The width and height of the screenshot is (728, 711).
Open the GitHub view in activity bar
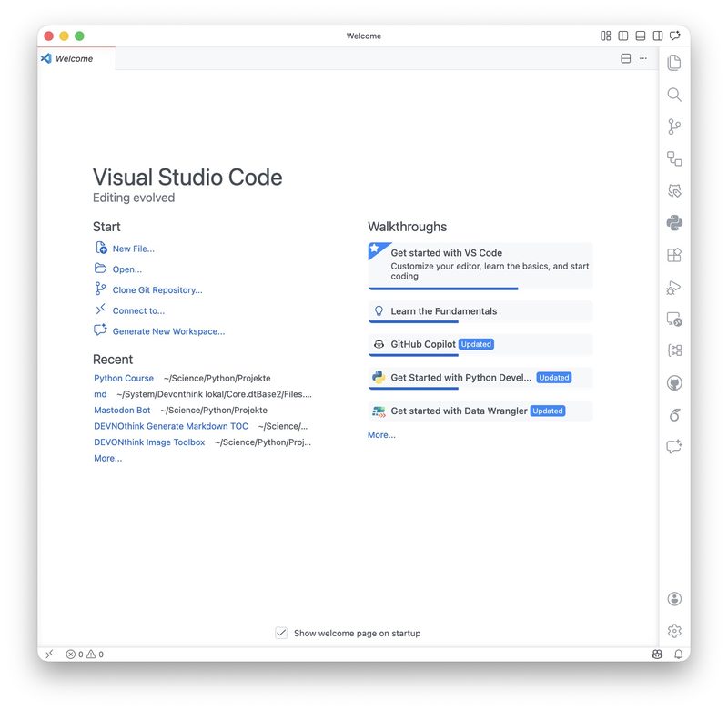(x=674, y=383)
